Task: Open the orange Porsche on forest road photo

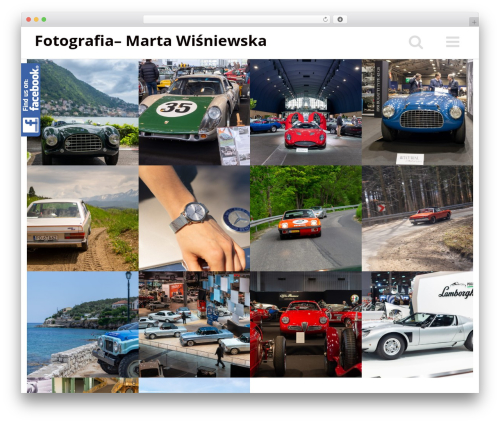Action: tap(306, 218)
